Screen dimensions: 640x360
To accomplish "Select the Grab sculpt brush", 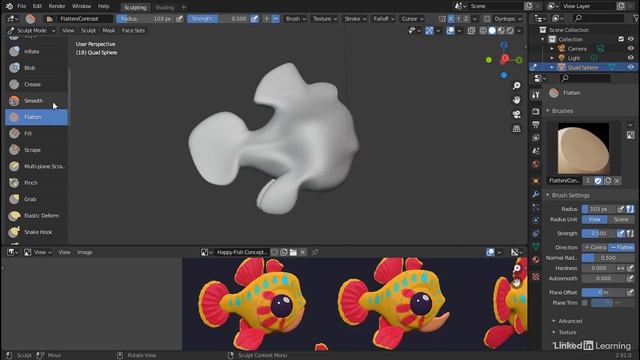I will pyautogui.click(x=36, y=199).
